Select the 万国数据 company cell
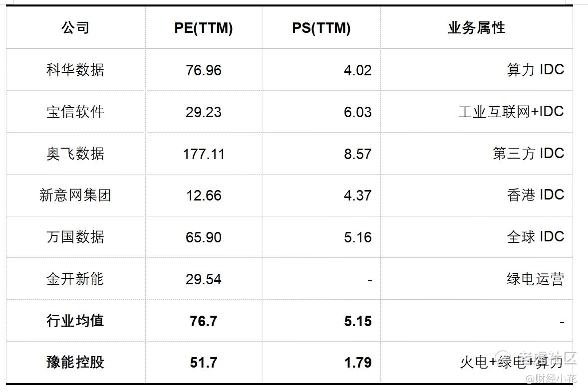The image size is (588, 392). pos(75,237)
